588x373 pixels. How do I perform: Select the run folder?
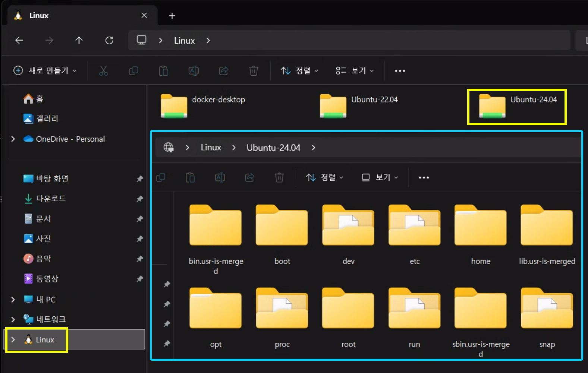414,318
